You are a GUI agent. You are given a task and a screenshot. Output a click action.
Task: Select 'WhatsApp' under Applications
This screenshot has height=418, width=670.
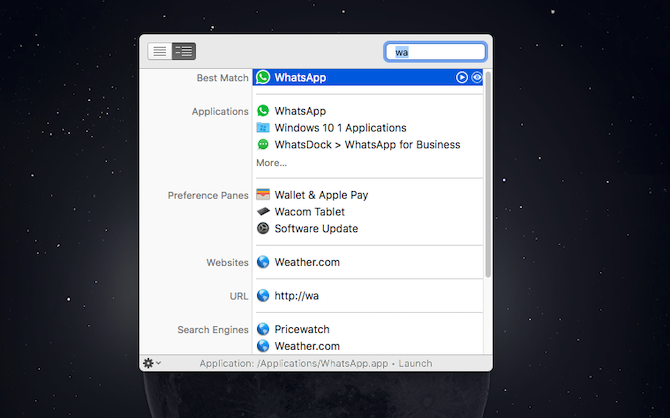coord(300,111)
